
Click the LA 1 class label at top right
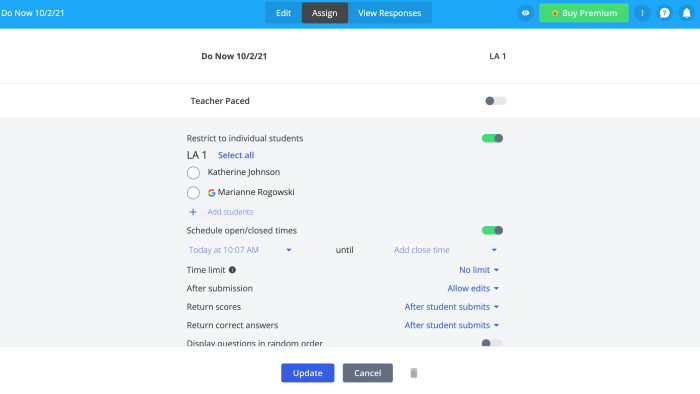(497, 56)
